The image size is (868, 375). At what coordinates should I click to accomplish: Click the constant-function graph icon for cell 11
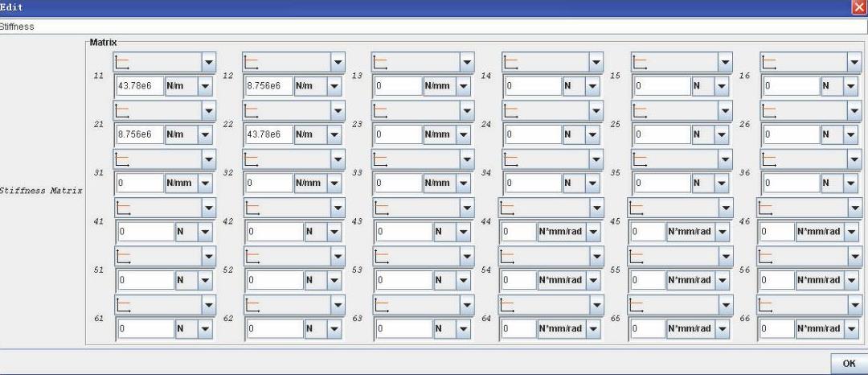pos(123,62)
